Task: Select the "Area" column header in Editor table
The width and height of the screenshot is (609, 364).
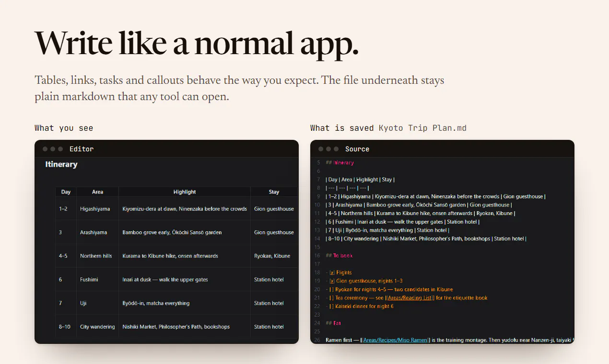Action: pos(97,192)
